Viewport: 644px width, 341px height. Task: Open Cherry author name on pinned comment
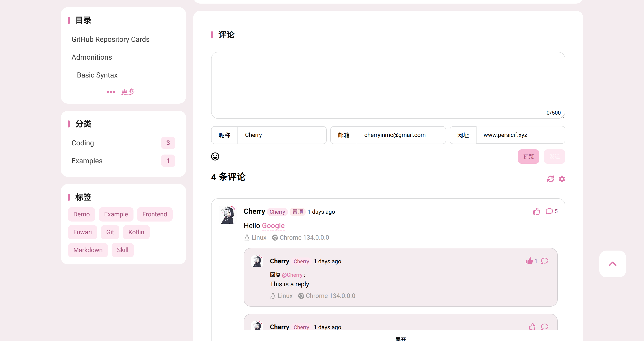pos(254,211)
